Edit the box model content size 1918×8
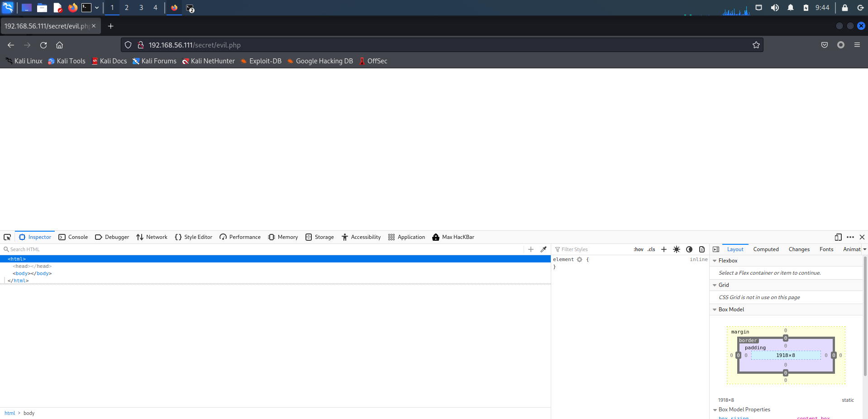The height and width of the screenshot is (419, 868). pos(785,355)
